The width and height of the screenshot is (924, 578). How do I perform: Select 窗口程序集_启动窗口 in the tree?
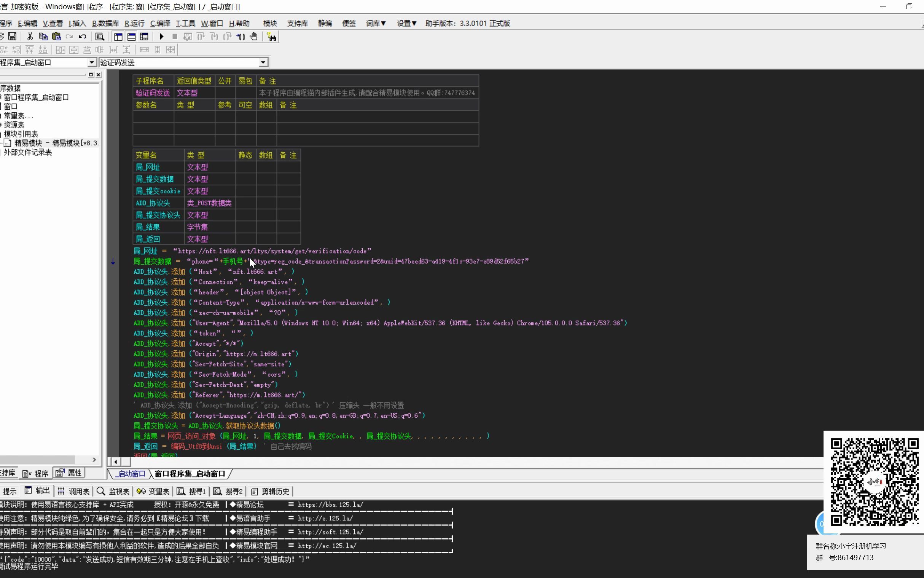point(36,97)
